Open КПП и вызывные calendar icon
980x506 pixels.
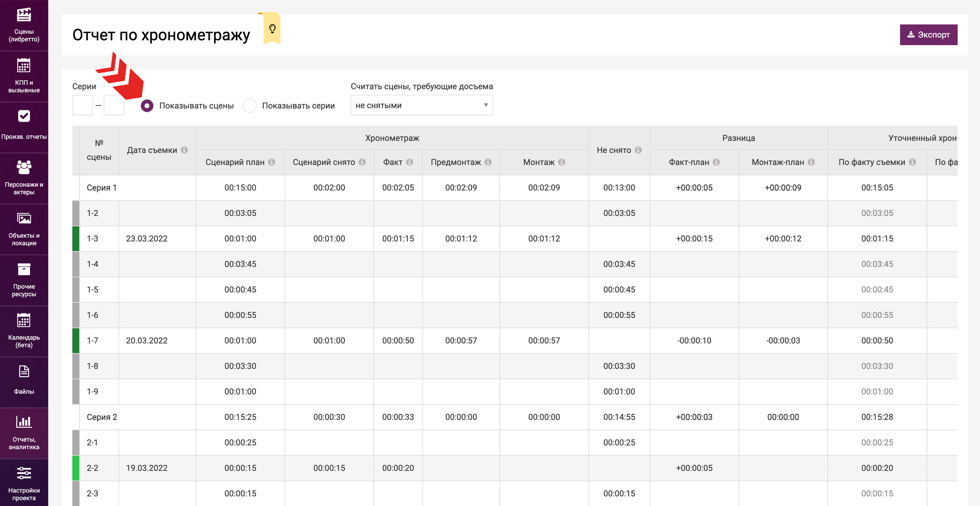click(23, 66)
